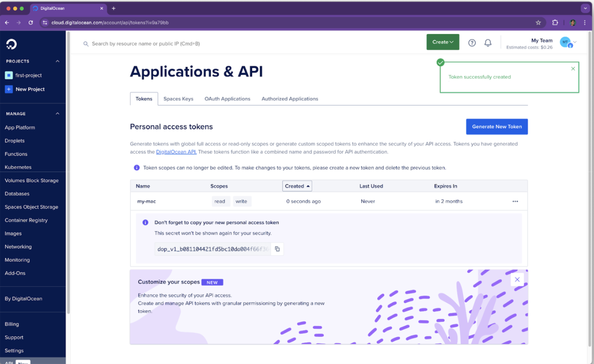This screenshot has height=364, width=594.
Task: Copy the personal access token to clipboard
Action: coord(277,249)
